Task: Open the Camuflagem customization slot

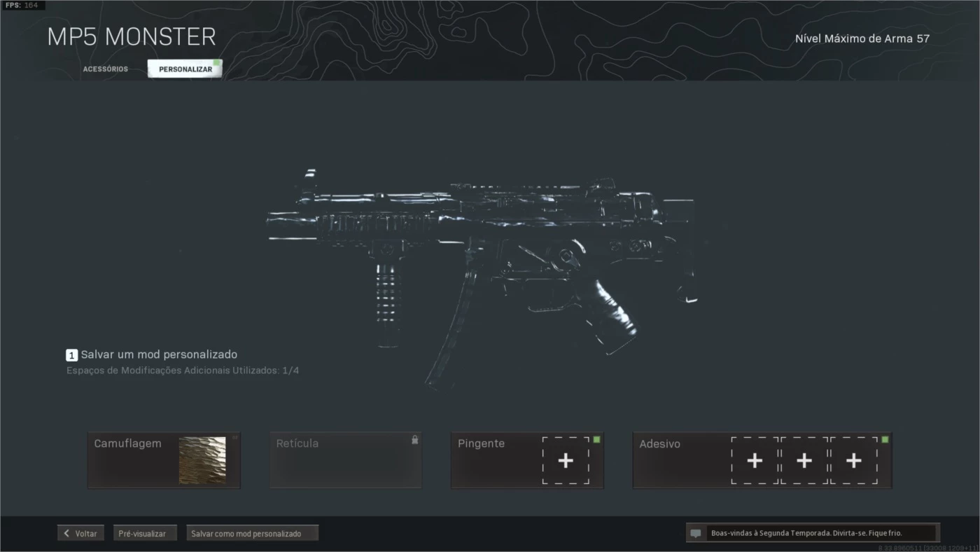Action: [x=164, y=460]
